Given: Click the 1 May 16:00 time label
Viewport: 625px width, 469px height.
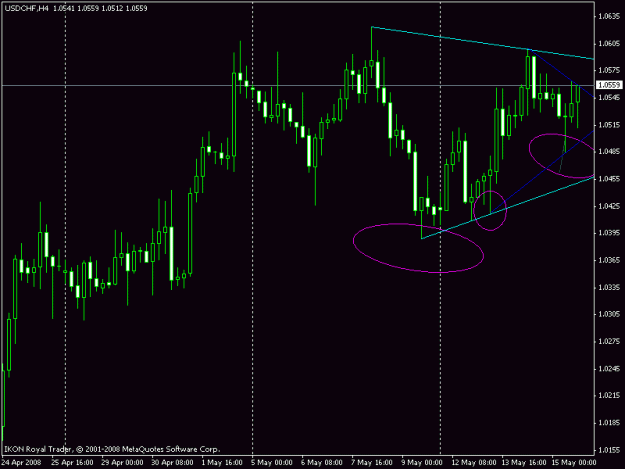Looking at the screenshot, I should tap(222, 463).
